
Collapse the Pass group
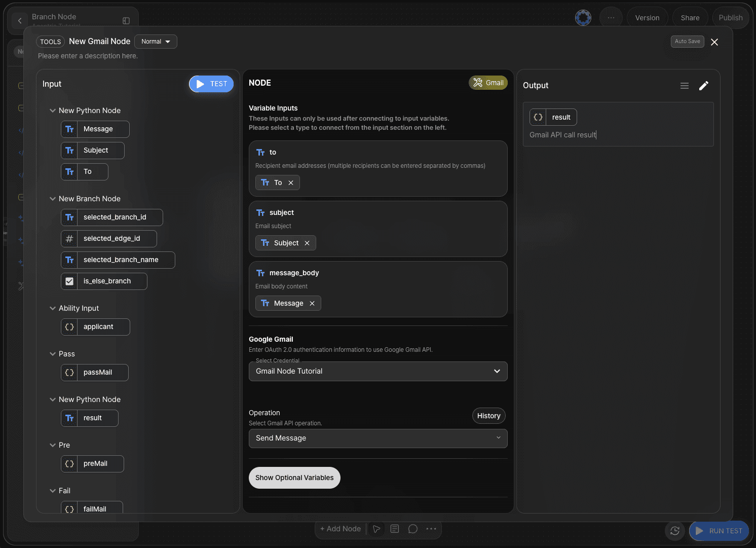(x=53, y=354)
